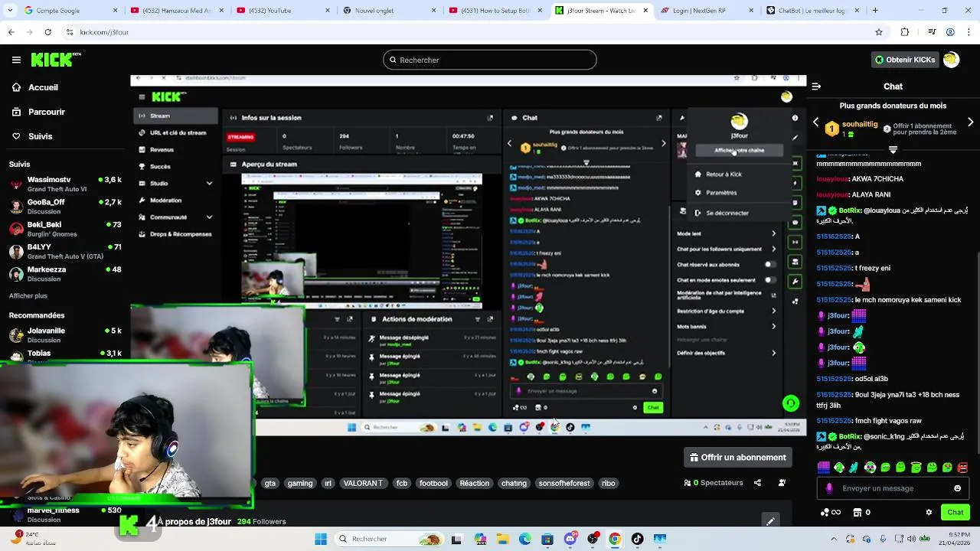
Task: Show previous top donor
Action: point(815,122)
